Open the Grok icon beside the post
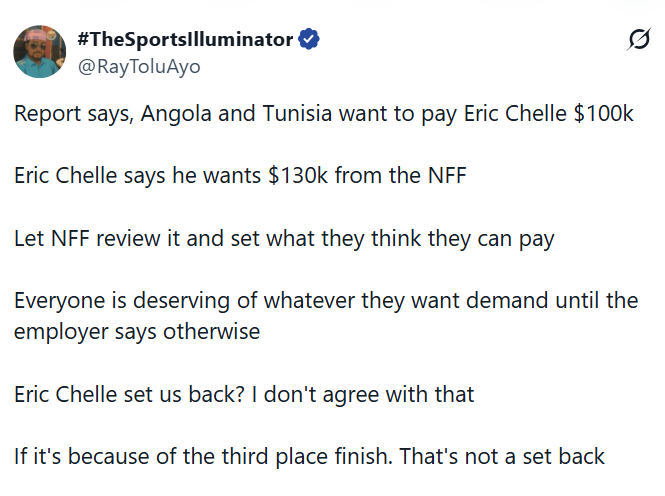665x496 pixels. 636,40
